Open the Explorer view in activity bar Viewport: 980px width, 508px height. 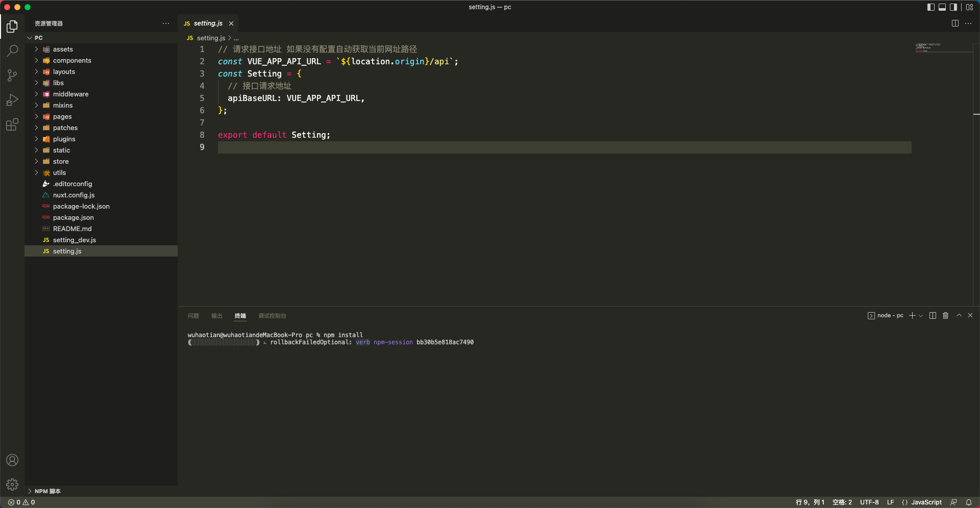coord(12,26)
